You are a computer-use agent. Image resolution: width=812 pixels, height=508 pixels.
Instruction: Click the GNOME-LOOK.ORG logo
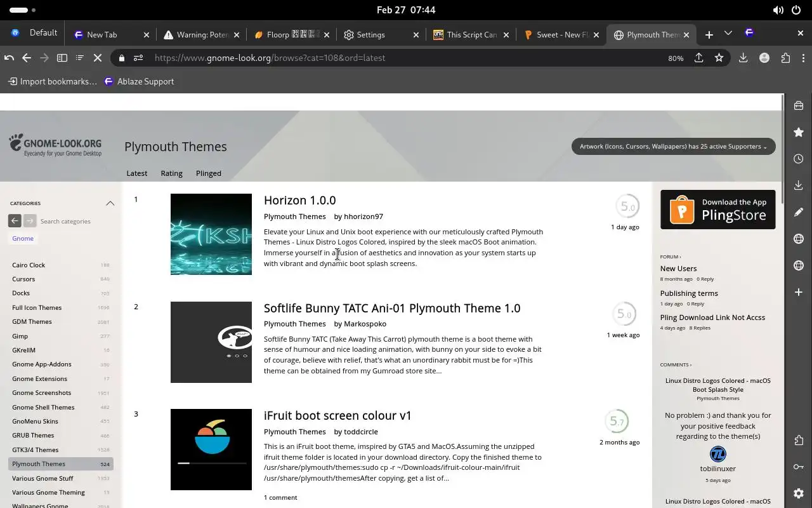coord(55,145)
